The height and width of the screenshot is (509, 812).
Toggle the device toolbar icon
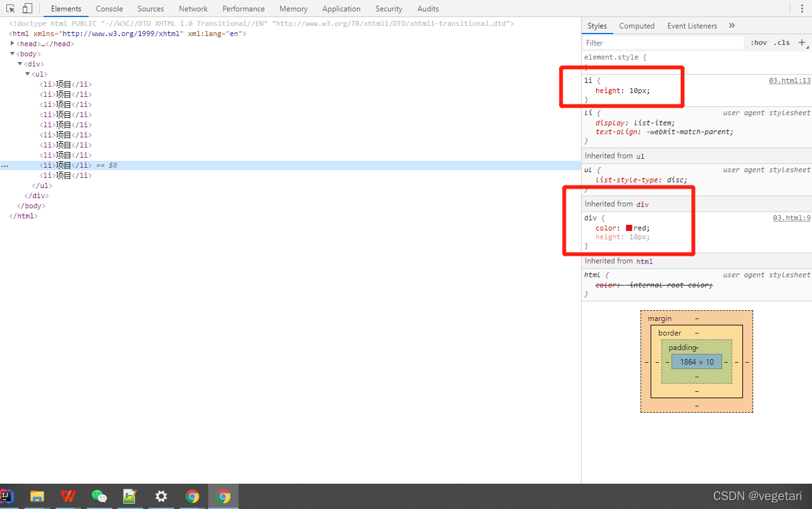(x=27, y=9)
